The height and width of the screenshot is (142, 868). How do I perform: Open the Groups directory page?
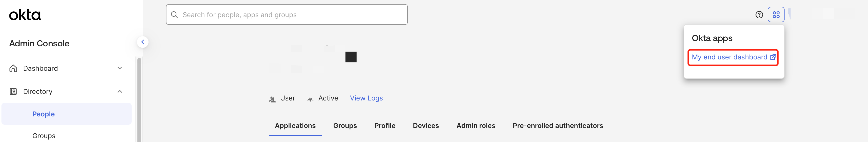click(44, 136)
